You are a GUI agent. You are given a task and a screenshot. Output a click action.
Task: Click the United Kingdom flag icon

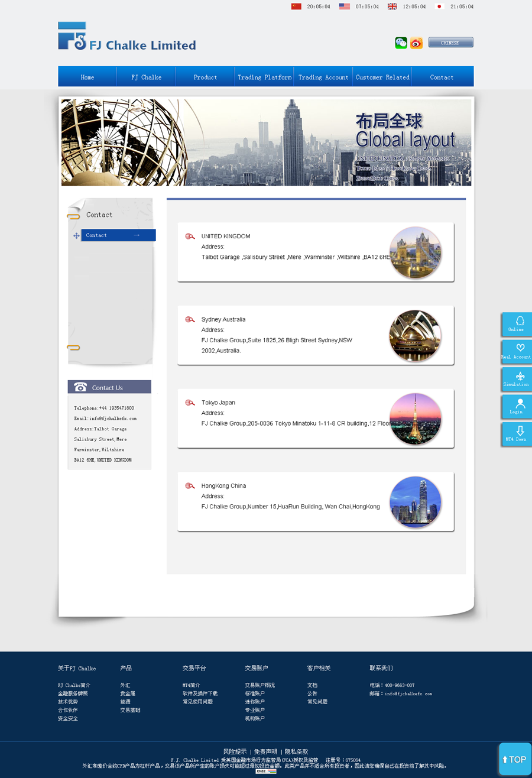(392, 7)
